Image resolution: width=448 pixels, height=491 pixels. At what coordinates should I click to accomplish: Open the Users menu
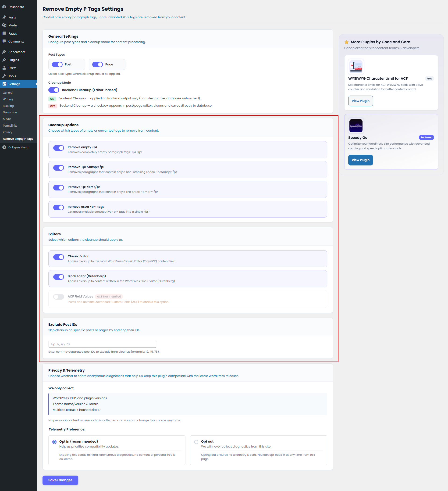(x=19, y=68)
